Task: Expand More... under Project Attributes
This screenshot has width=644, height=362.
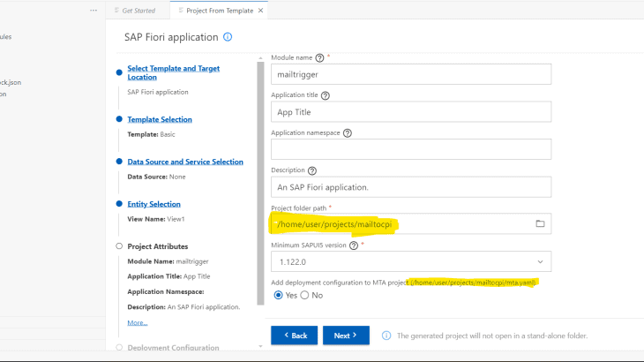Action: pyautogui.click(x=137, y=323)
